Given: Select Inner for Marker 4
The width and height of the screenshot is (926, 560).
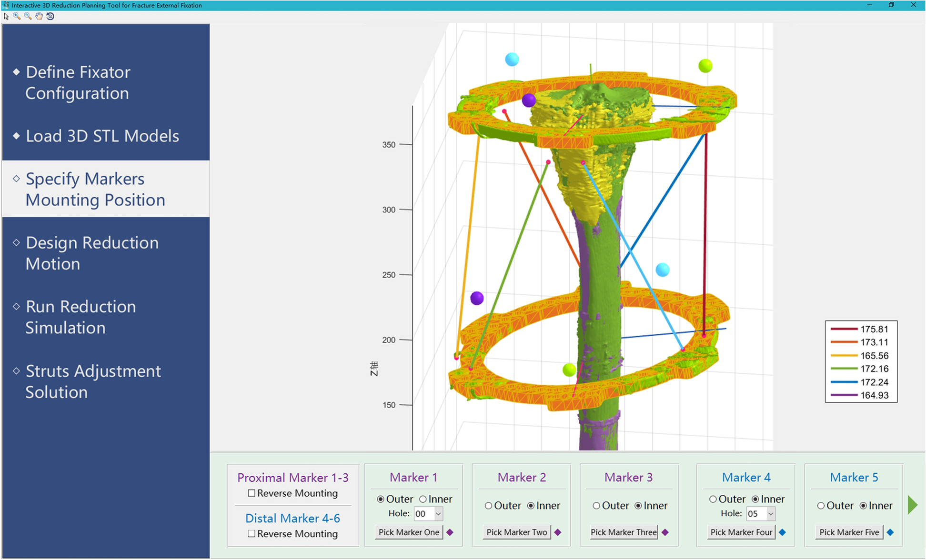Looking at the screenshot, I should [x=755, y=499].
